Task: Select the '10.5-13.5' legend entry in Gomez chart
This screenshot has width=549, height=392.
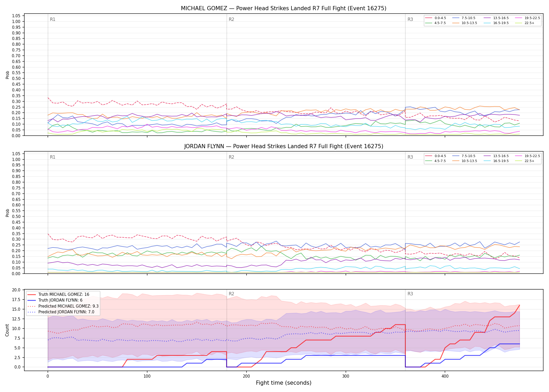Action: pyautogui.click(x=464, y=23)
